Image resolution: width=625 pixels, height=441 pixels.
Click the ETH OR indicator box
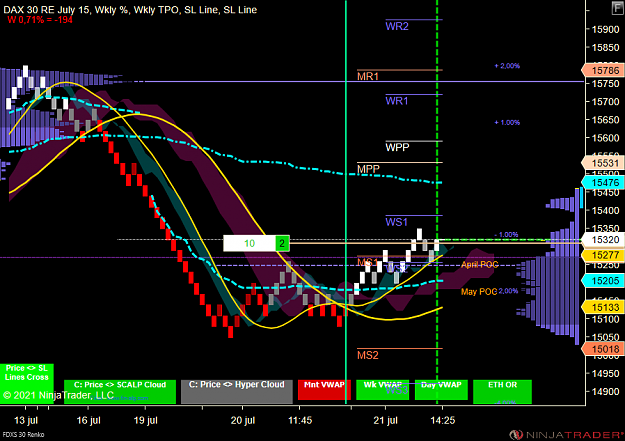(x=502, y=391)
